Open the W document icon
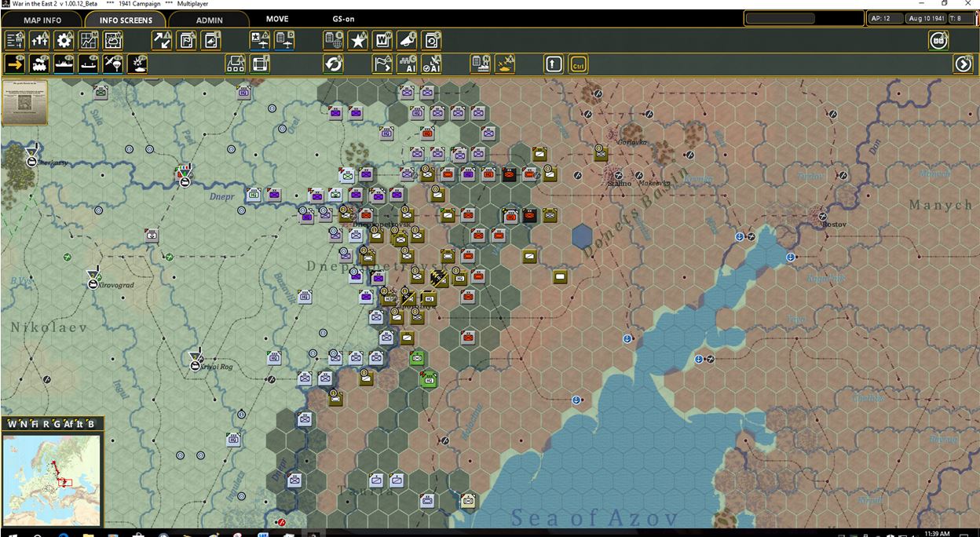The width and height of the screenshot is (980, 537). click(x=382, y=40)
